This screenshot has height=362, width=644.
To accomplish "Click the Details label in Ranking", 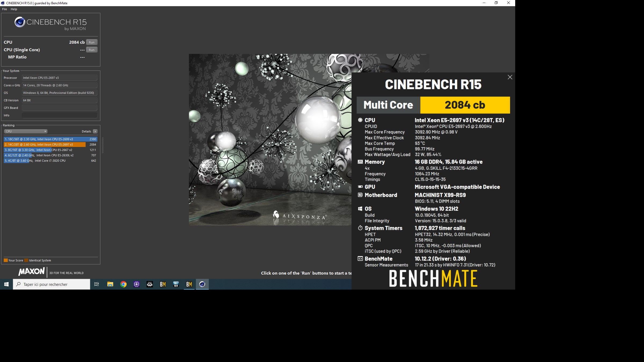I will pos(86,131).
